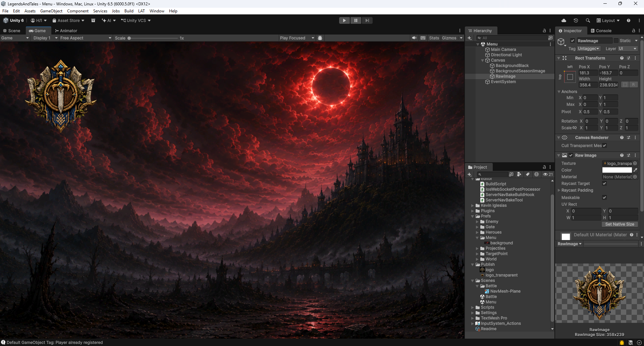Open the Asset Store button
This screenshot has height=346, width=644.
pyautogui.click(x=68, y=20)
